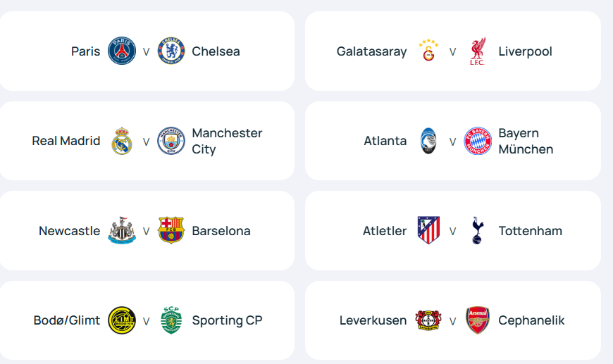Open the Real Madrid crest
The height and width of the screenshot is (364, 613).
(122, 141)
